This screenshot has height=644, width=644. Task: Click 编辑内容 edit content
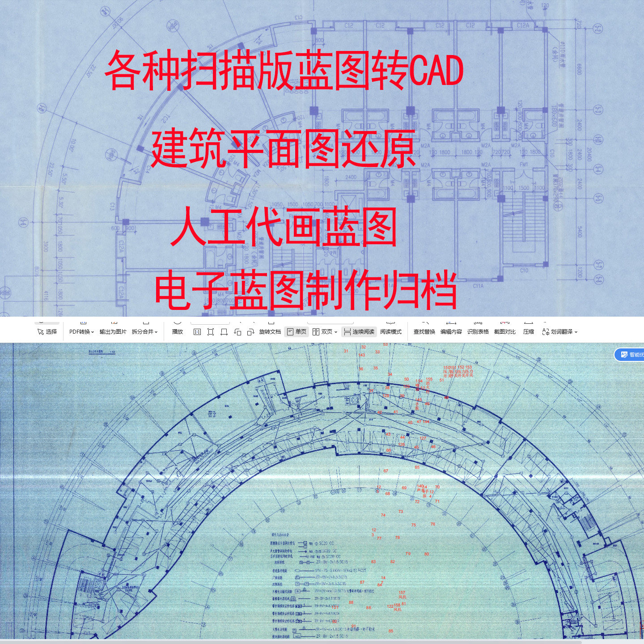451,332
